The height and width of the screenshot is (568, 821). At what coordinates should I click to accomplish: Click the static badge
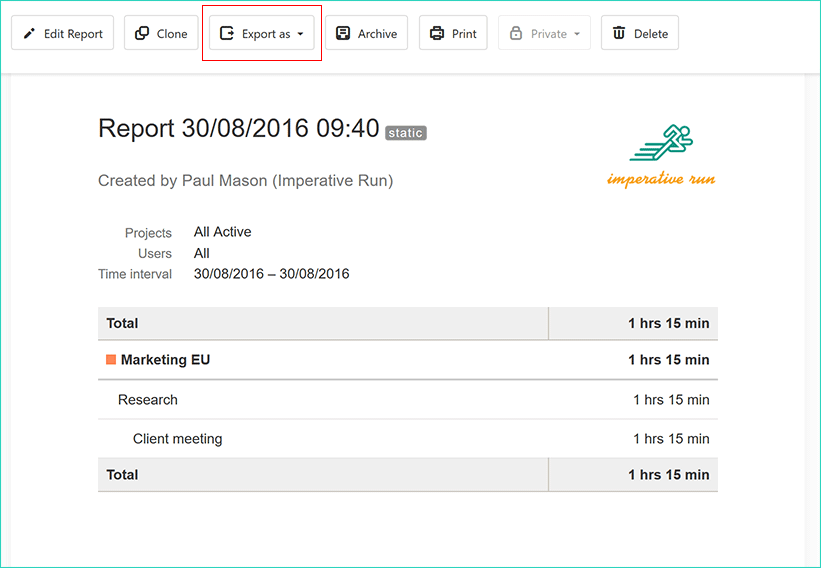click(406, 133)
